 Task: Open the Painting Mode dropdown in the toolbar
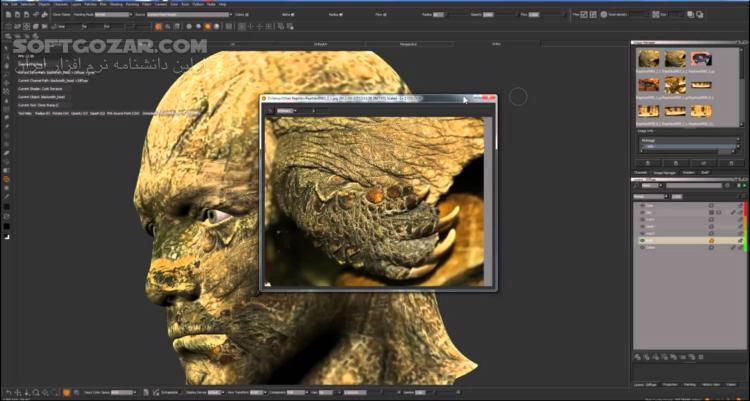pyautogui.click(x=114, y=15)
